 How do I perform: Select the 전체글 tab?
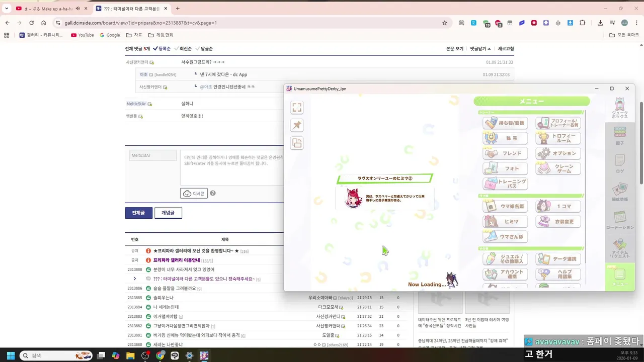138,213
